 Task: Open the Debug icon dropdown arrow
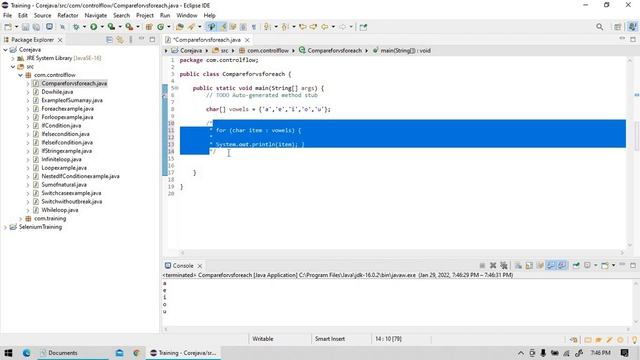(x=84, y=27)
